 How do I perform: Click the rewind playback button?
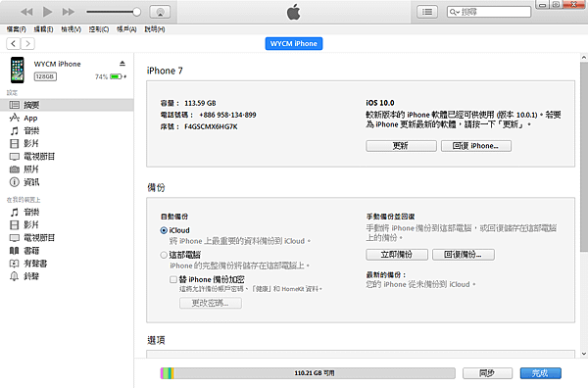click(26, 12)
